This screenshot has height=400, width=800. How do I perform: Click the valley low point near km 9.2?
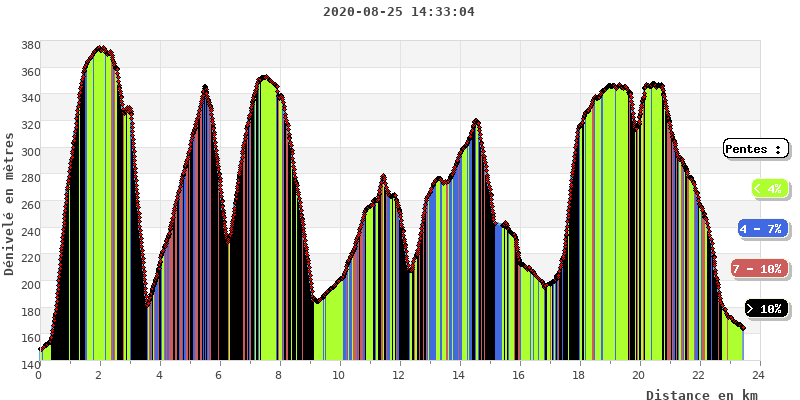[316, 302]
